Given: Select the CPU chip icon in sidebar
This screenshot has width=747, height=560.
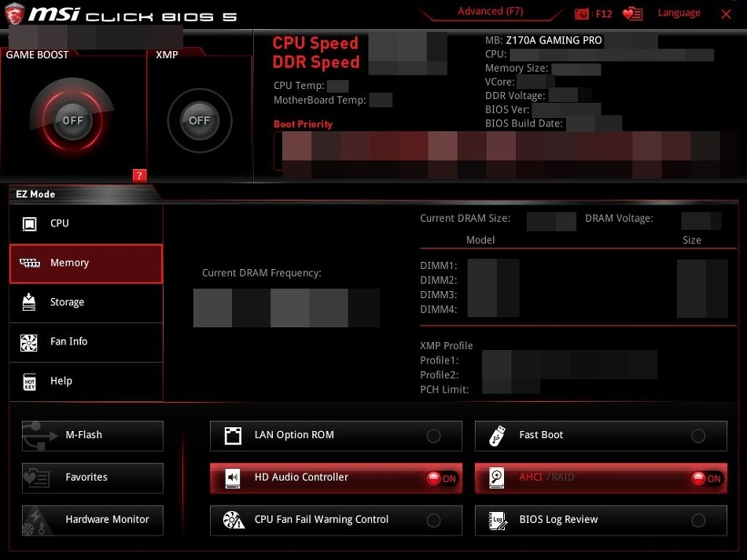Looking at the screenshot, I should click(30, 223).
